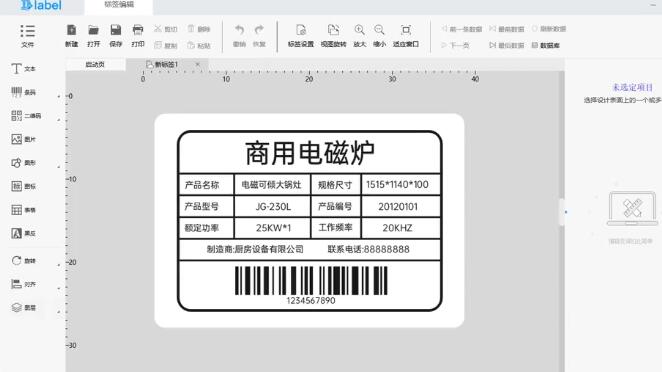Select the 商用电磁炉 title text on label

pos(310,153)
